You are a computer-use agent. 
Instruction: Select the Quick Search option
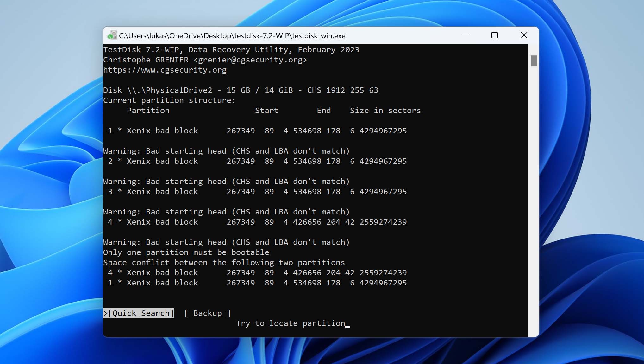pyautogui.click(x=139, y=313)
